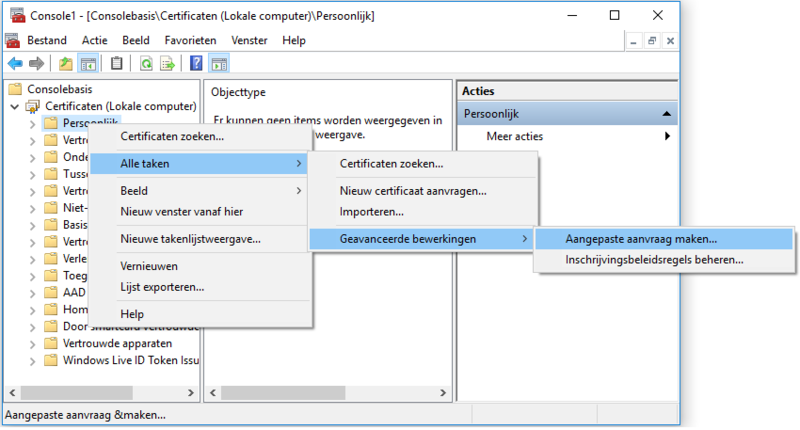Collapse the Persoonlijk section in Acties

click(666, 114)
